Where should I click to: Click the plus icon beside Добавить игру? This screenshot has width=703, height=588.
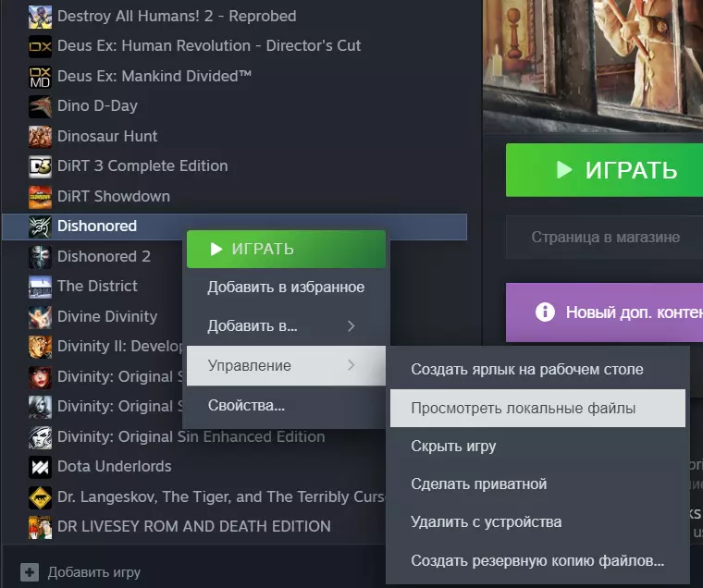(x=30, y=572)
